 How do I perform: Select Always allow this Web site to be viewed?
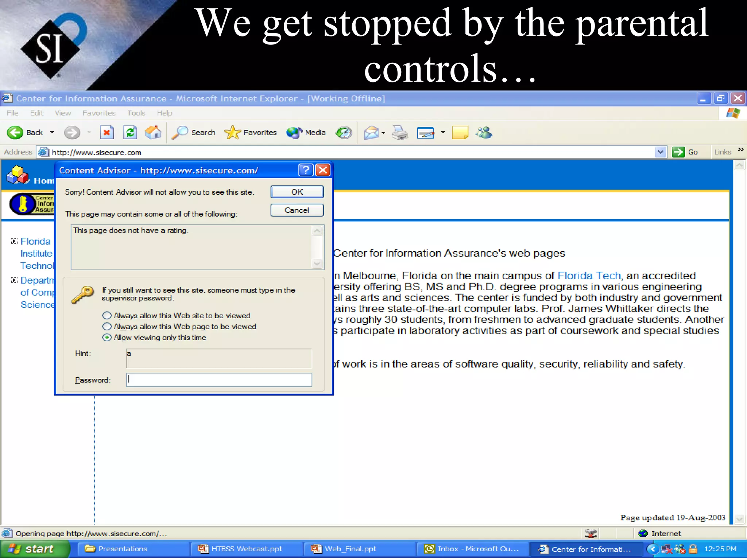coord(107,315)
